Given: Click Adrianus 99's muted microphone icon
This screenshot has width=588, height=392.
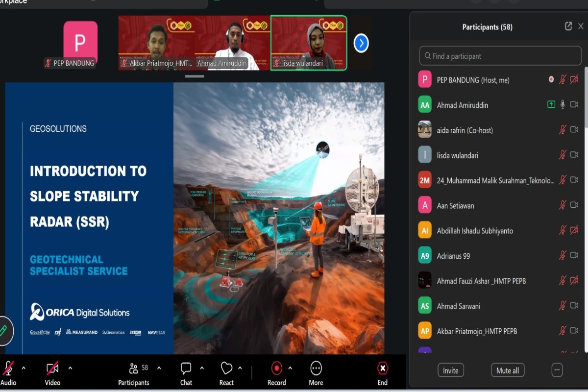Looking at the screenshot, I should point(563,255).
